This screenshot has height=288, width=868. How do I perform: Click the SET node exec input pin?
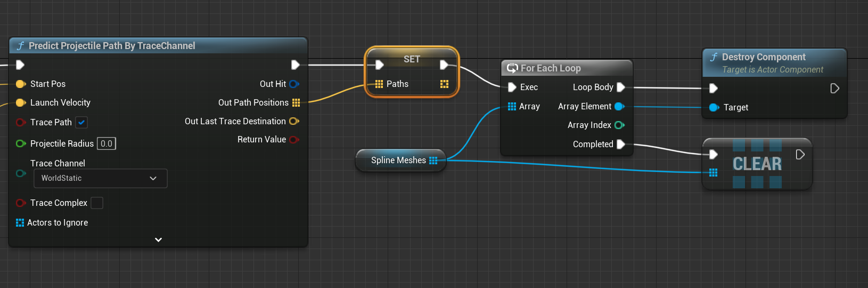(x=380, y=65)
